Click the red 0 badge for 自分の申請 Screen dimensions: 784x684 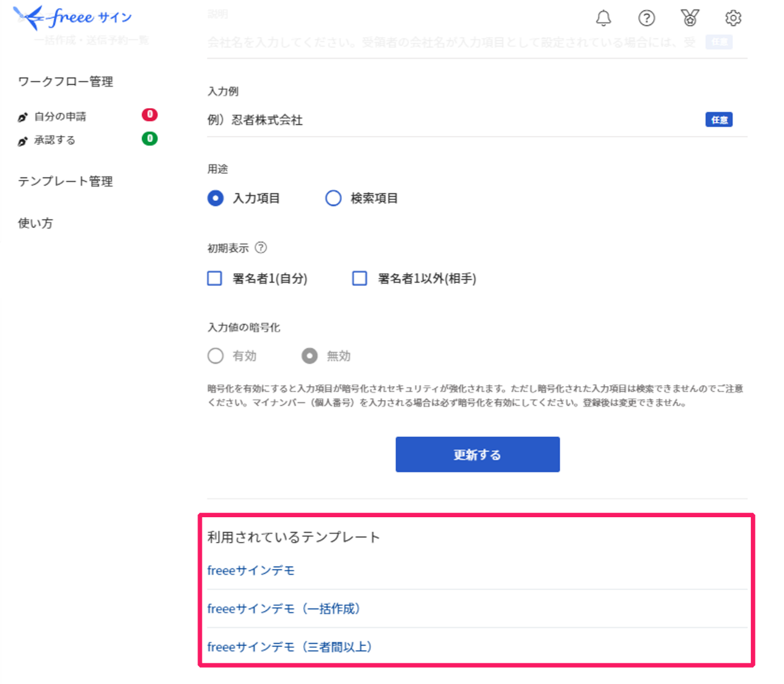tap(150, 115)
